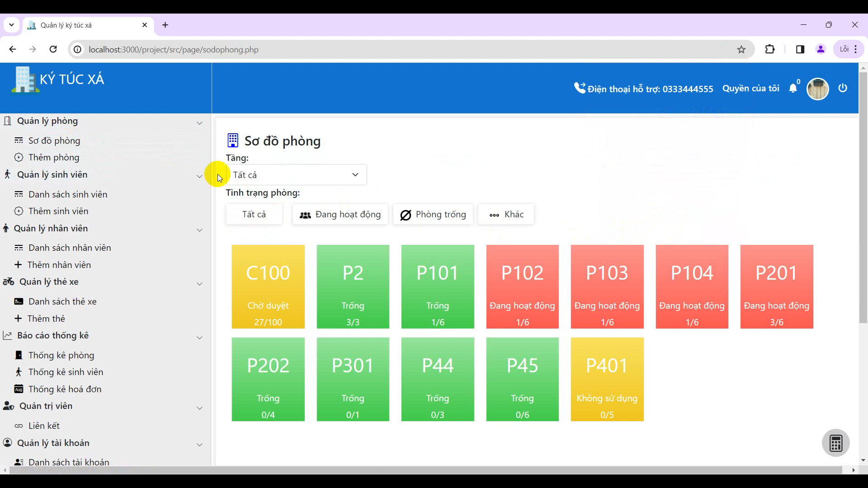868x488 pixels.
Task: Open the Tầng dropdown showing Tất cả
Action: tap(296, 175)
